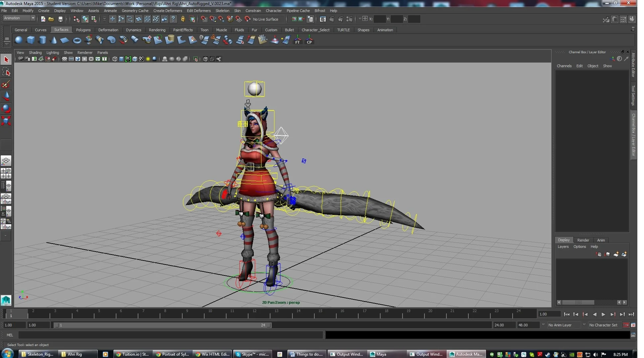The width and height of the screenshot is (644, 358).
Task: Click the Save Scene icon
Action: pyautogui.click(x=60, y=19)
